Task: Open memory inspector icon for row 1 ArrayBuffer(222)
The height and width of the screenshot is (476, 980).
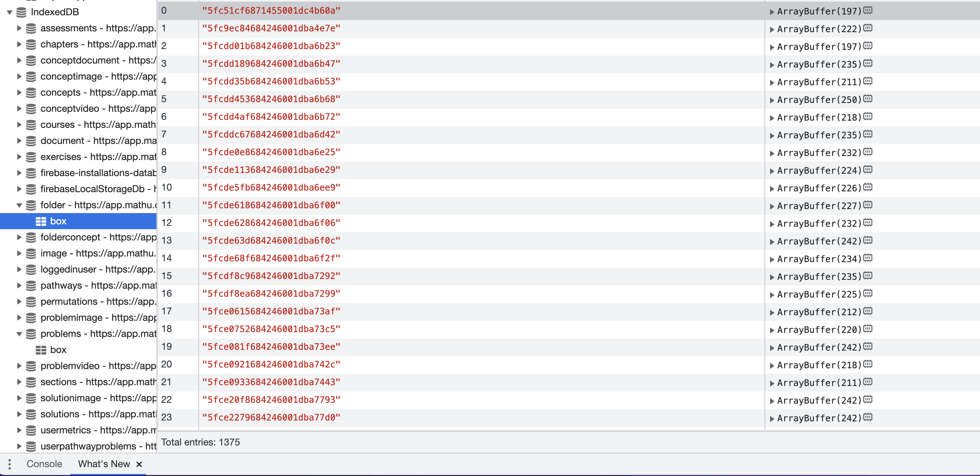Action: [868, 28]
